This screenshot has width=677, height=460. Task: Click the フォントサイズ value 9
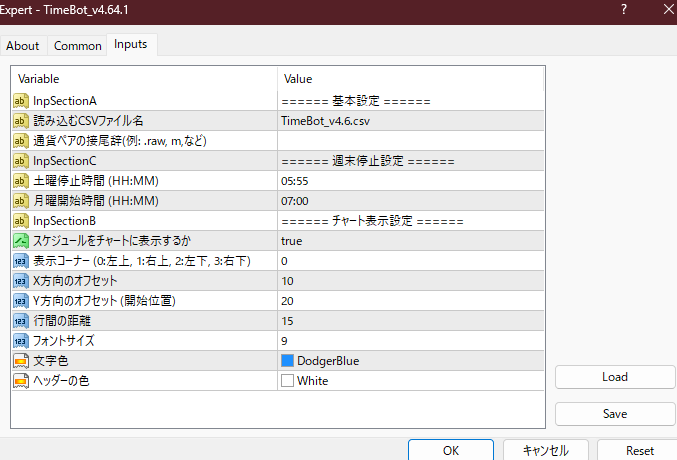[x=411, y=341]
